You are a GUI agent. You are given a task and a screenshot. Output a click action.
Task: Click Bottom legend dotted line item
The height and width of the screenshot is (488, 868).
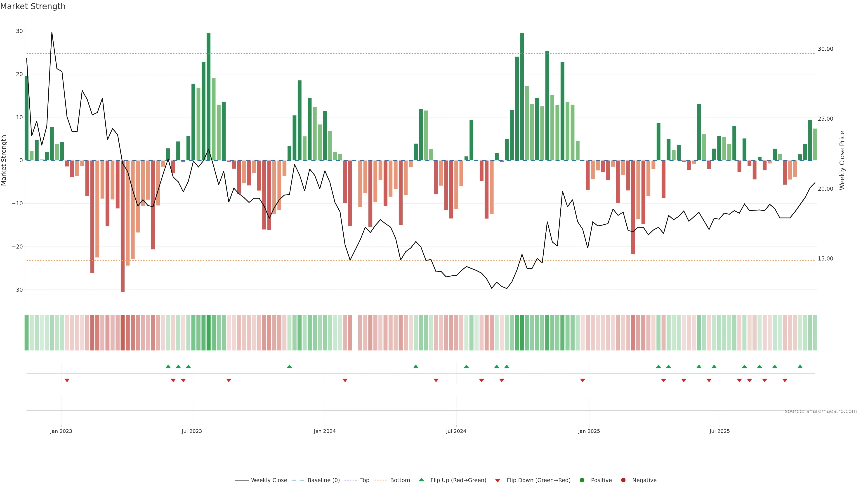392,480
